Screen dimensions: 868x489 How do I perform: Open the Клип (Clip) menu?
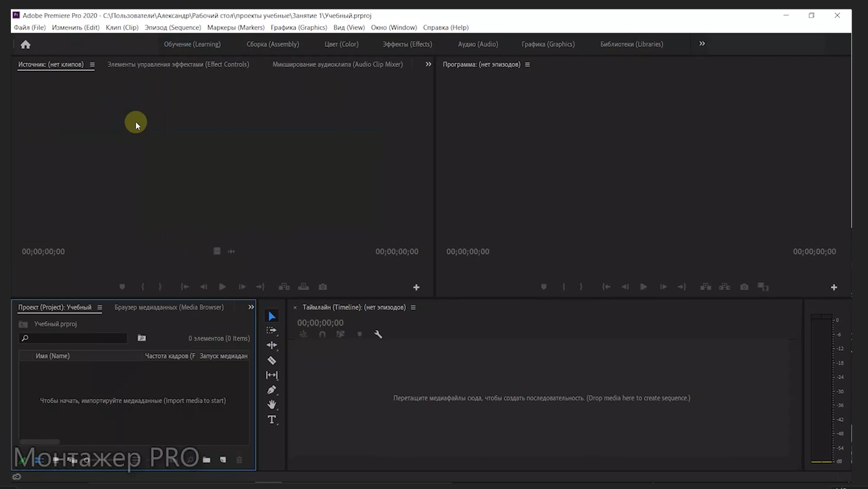[x=122, y=27]
